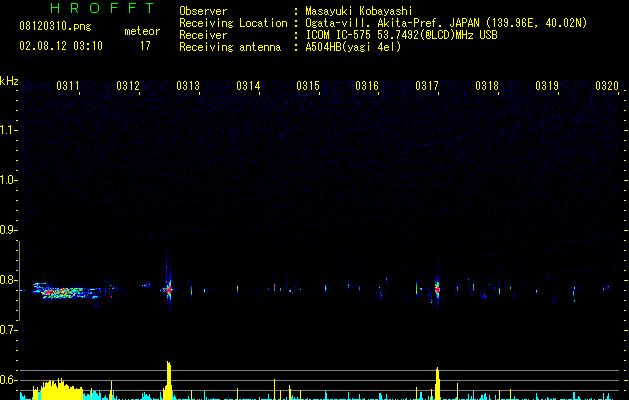Viewport: 629px width, 400px height.
Task: Click the 0317 time marker
Action: (x=427, y=85)
